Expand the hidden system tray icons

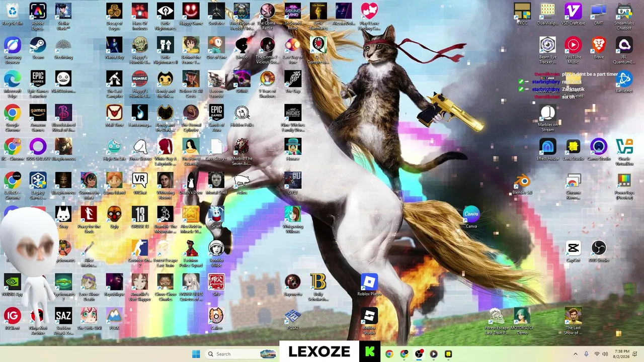[576, 354]
